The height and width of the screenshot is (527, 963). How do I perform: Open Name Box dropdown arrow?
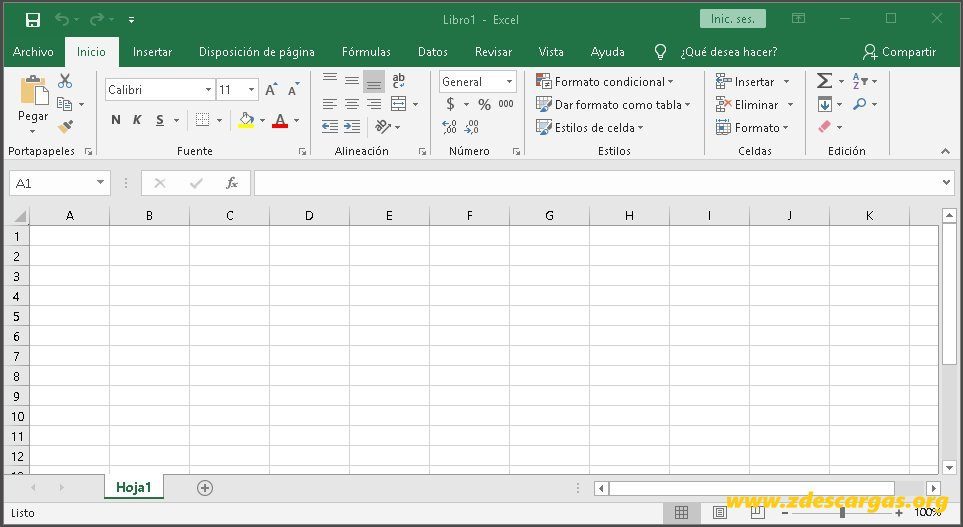tap(100, 182)
